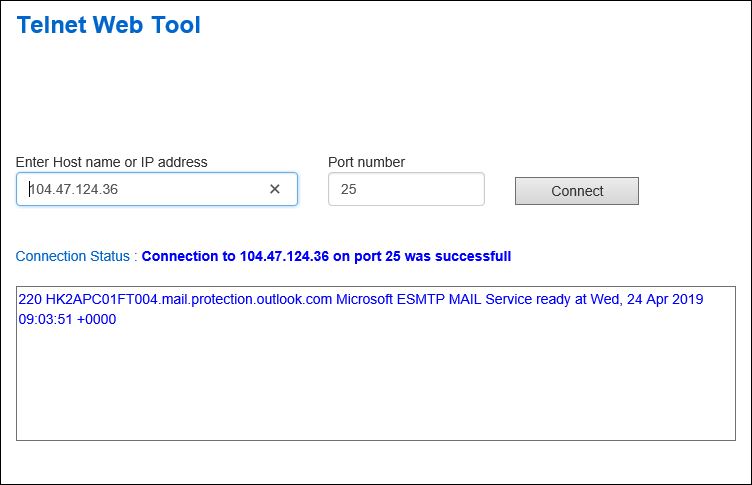Click the '220 HK2APC01FT004.mail.protection.outlook.com' response line
The height and width of the screenshot is (485, 752).
point(361,299)
